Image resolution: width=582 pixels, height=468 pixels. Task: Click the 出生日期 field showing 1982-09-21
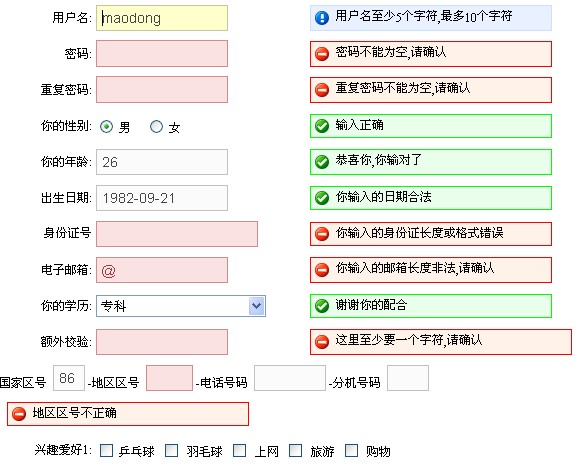pos(162,198)
